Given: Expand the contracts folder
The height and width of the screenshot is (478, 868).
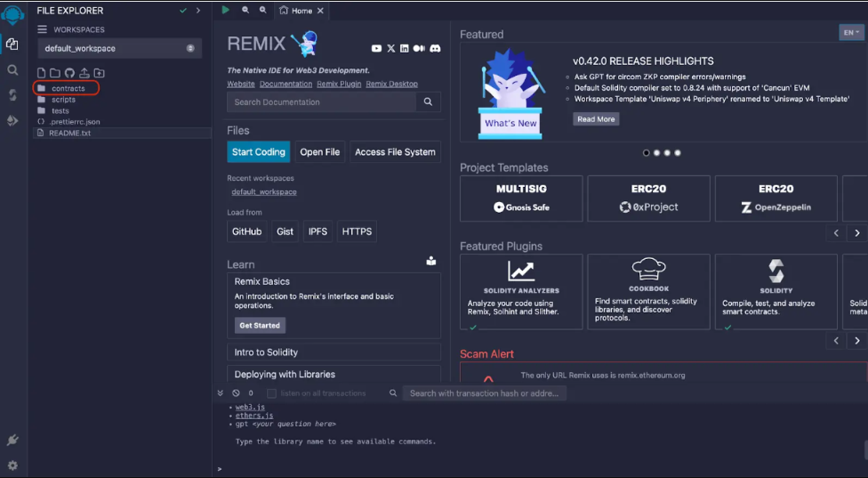Looking at the screenshot, I should click(67, 88).
